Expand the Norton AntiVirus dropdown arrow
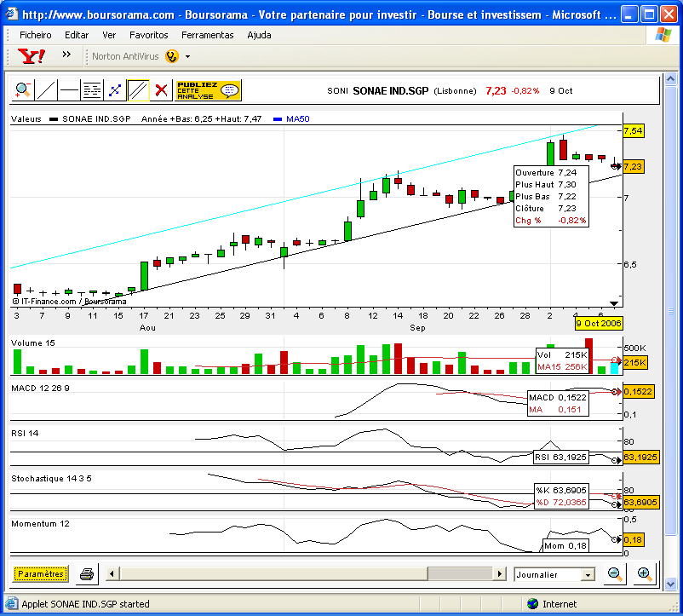683x616 pixels. coord(187,56)
